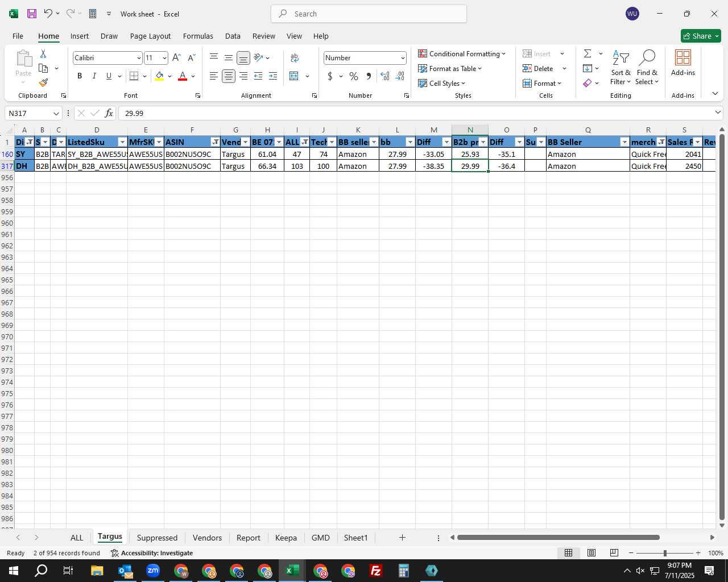The width and height of the screenshot is (728, 582).
Task: Click Decrease Indent icon
Action: tap(258, 76)
